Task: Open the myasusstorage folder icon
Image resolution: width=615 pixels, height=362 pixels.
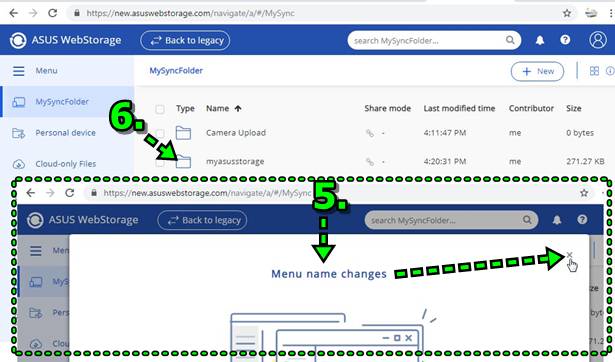Action: 183,161
